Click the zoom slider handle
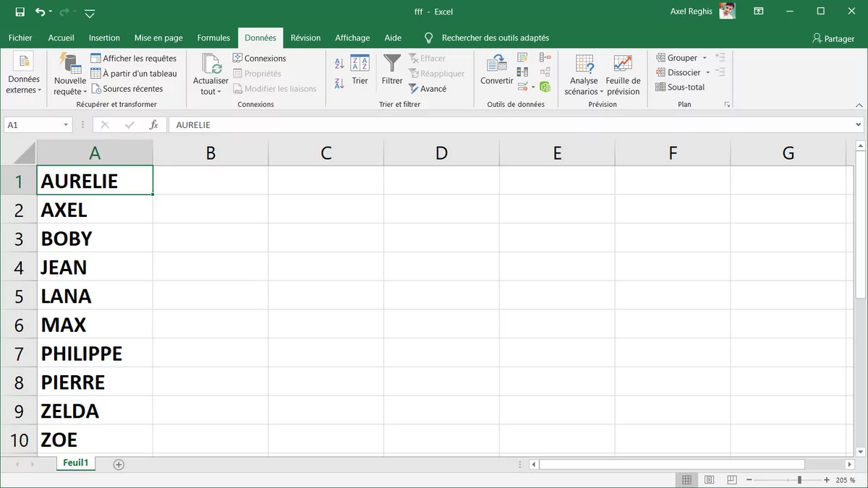Image resolution: width=868 pixels, height=488 pixels. pos(799,480)
